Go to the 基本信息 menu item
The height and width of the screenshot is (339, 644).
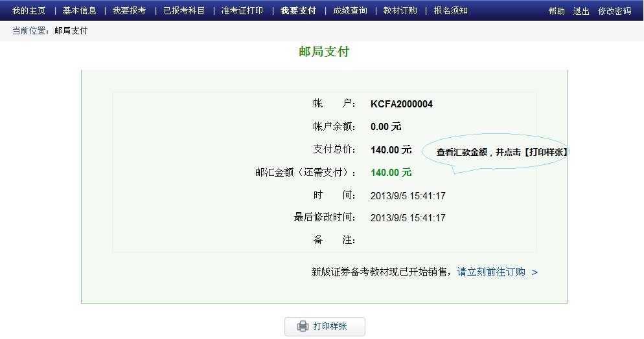click(79, 11)
